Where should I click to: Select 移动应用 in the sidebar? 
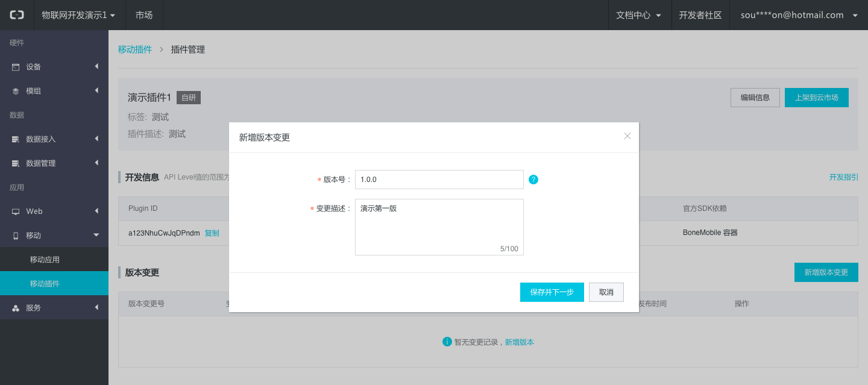point(45,260)
